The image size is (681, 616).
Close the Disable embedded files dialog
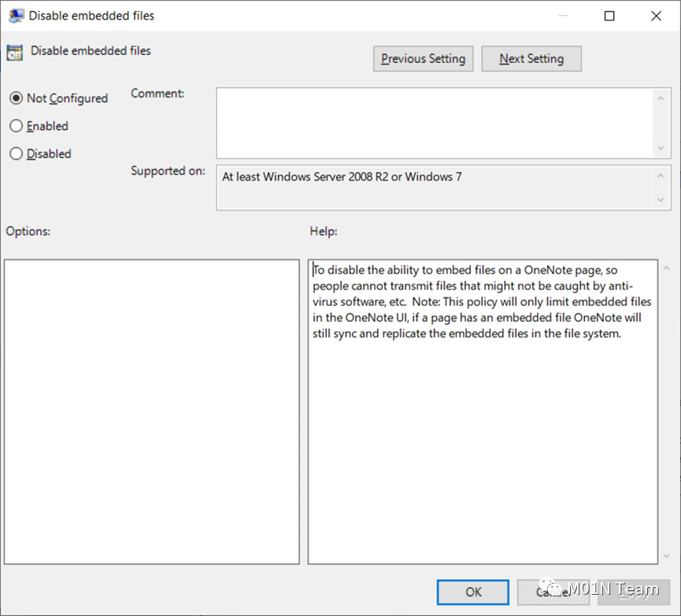click(x=657, y=16)
